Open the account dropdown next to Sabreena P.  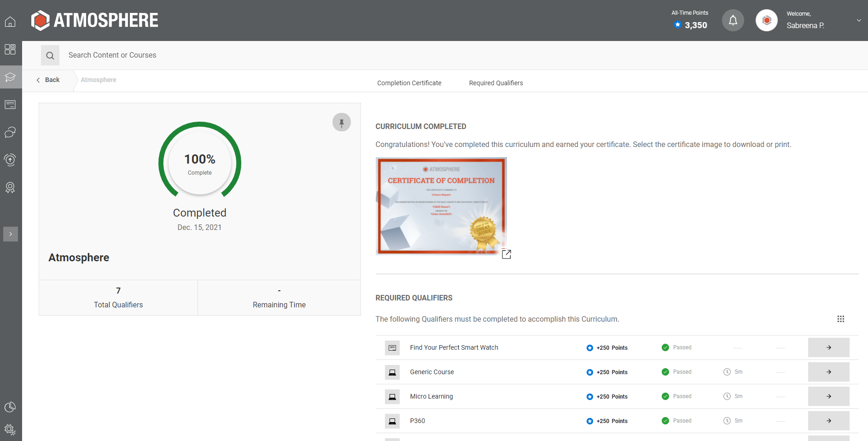pos(858,20)
